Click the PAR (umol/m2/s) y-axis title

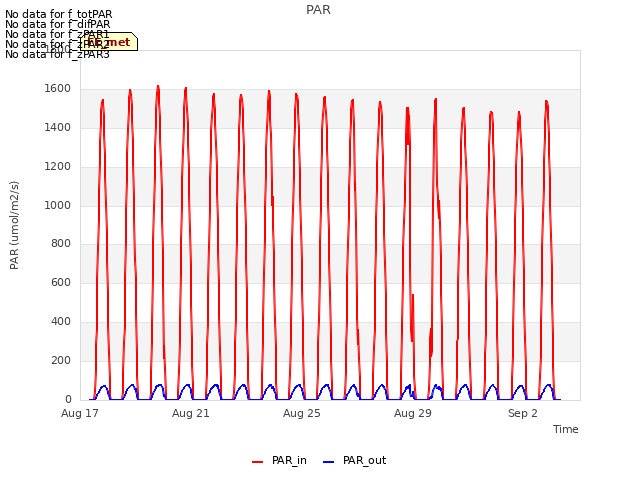[14, 225]
